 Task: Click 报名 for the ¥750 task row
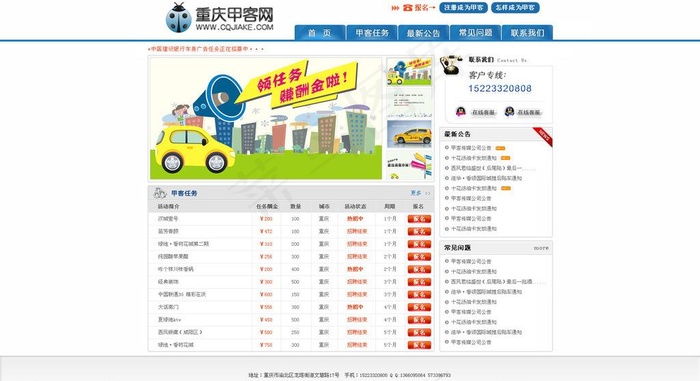tap(419, 345)
